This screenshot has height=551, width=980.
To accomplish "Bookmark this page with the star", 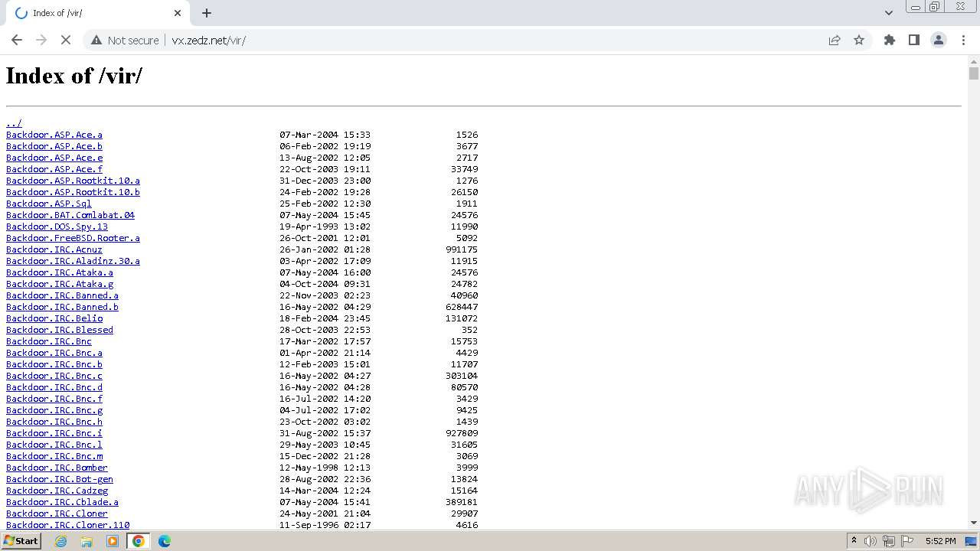I will coord(859,40).
